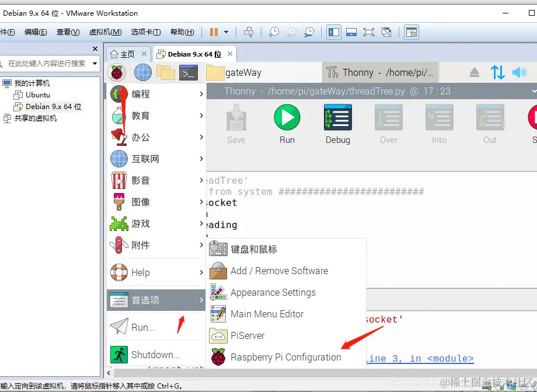
Task: Expand the 图像 submenu
Action: [156, 202]
